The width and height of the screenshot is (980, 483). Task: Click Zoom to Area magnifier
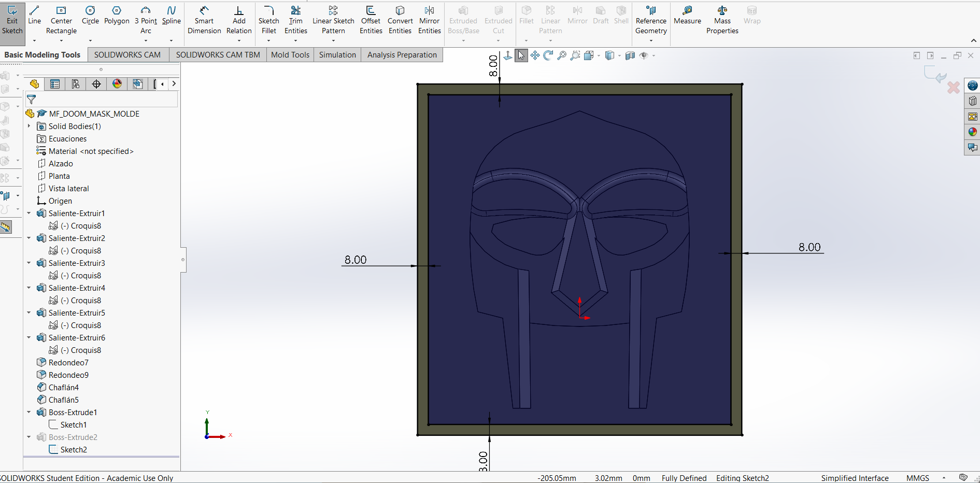click(x=575, y=55)
